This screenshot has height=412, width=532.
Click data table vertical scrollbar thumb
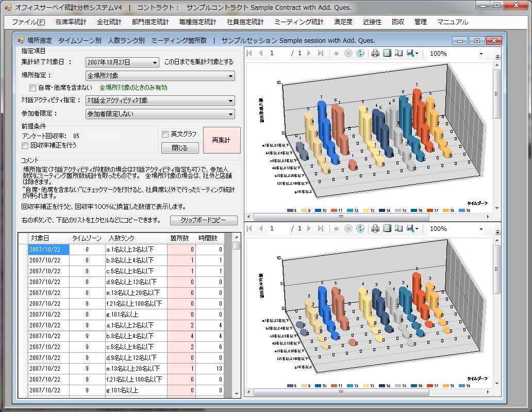pyautogui.click(x=237, y=246)
